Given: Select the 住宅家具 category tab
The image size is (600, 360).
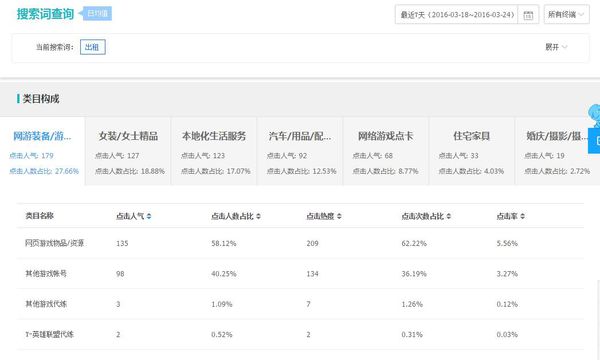Looking at the screenshot, I should click(471, 151).
